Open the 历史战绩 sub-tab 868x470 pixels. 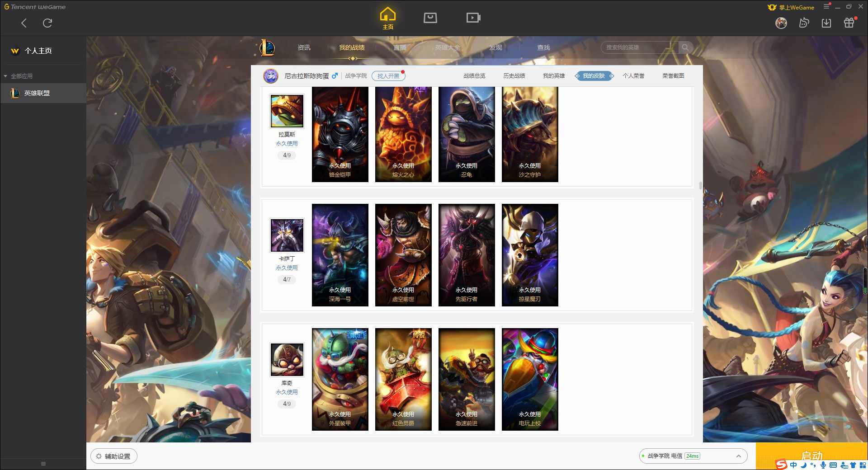(514, 76)
